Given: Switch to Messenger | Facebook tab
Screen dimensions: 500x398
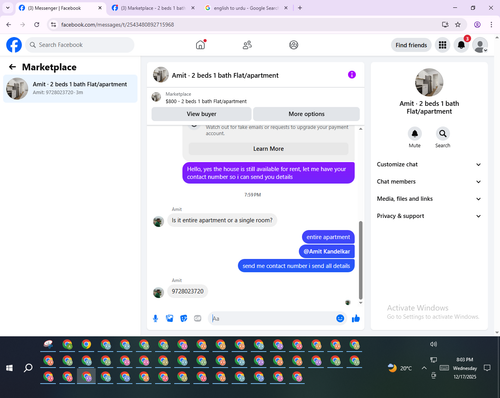Looking at the screenshot, I should click(x=60, y=8).
